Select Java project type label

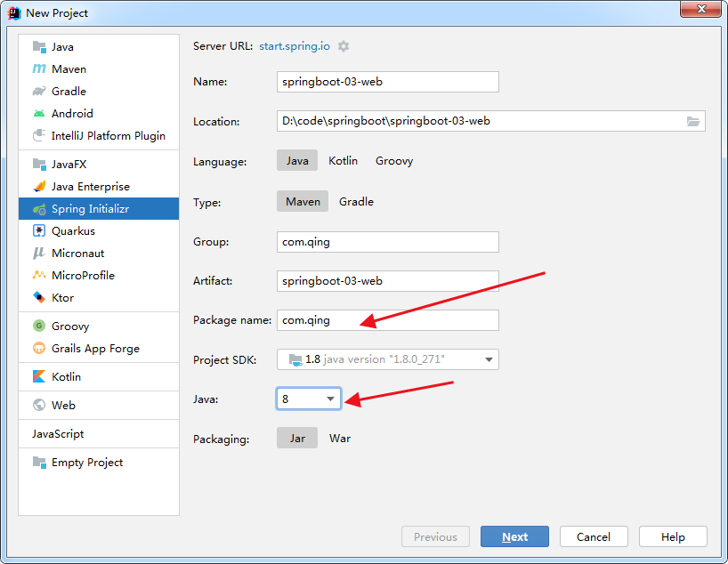pos(62,47)
